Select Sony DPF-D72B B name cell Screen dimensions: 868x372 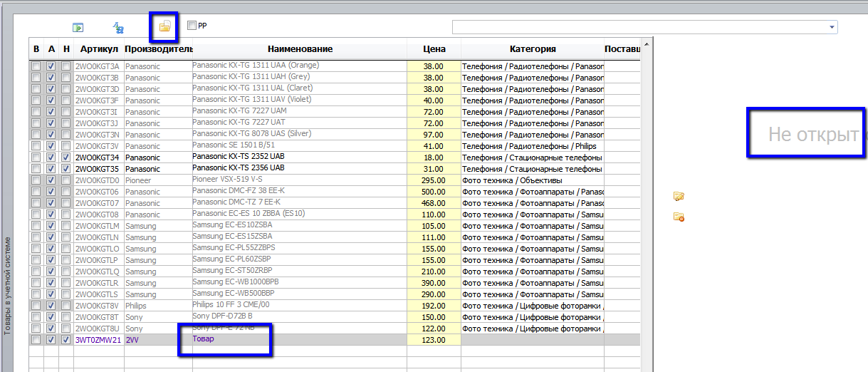click(300, 316)
